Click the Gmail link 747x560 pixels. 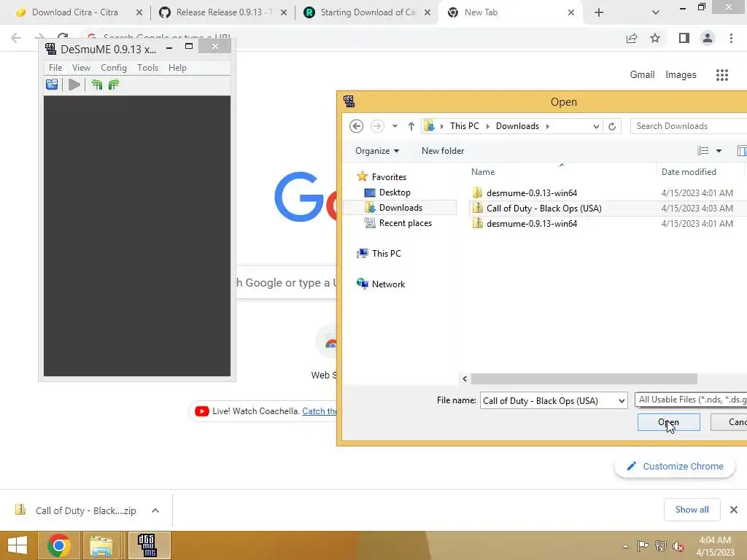(642, 75)
